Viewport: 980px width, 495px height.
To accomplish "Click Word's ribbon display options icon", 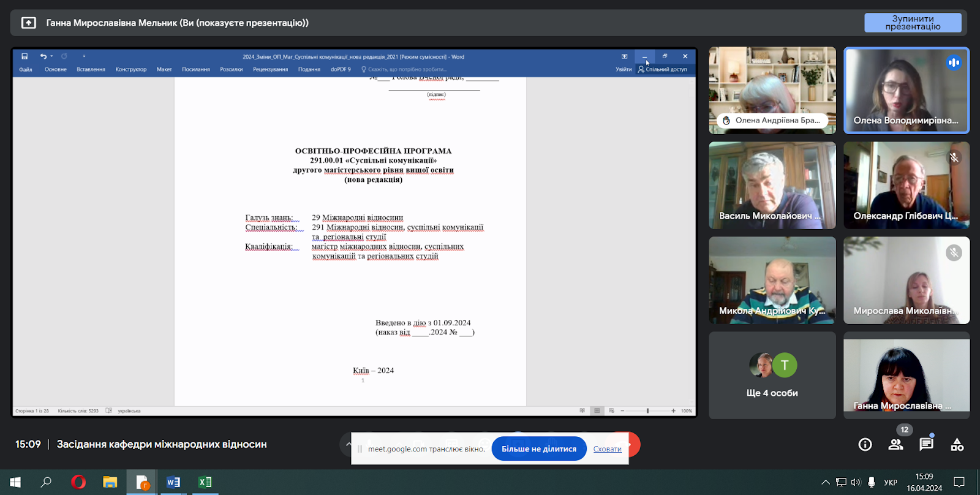I will (624, 56).
